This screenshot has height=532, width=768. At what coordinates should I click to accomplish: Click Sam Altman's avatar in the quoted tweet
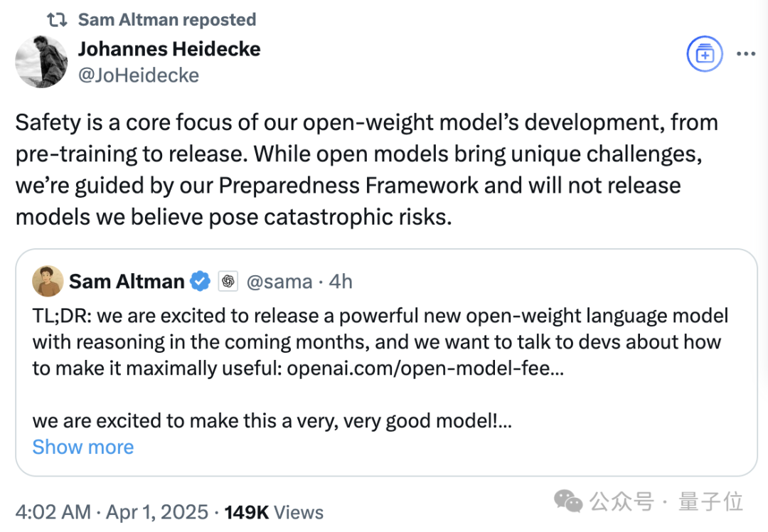coord(48,282)
